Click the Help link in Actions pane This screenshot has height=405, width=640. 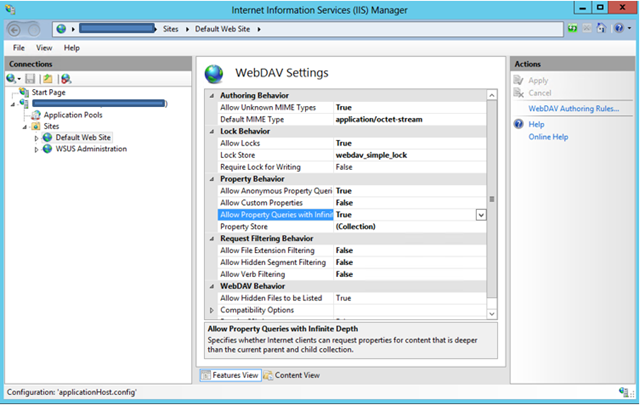click(536, 124)
